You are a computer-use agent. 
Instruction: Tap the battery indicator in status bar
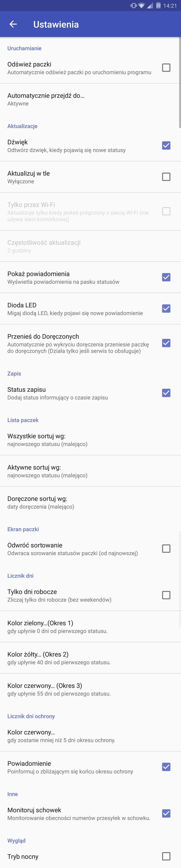[x=158, y=5]
